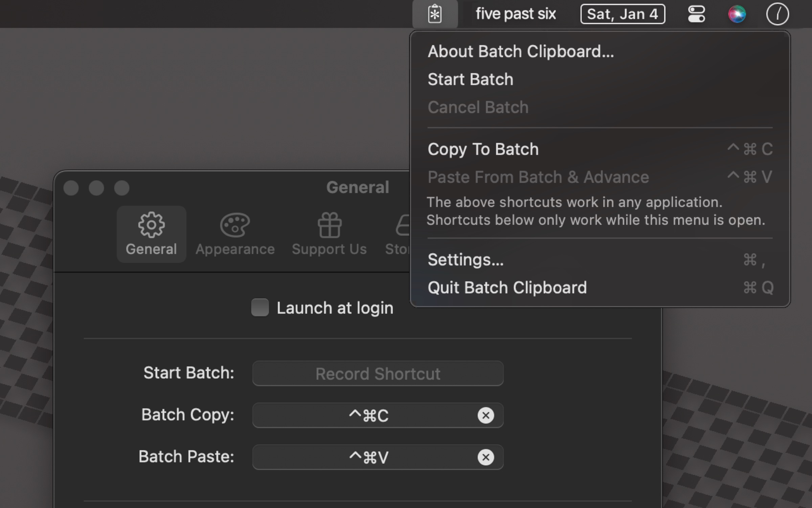The height and width of the screenshot is (508, 812).
Task: Open Control Center in the menu bar
Action: click(x=696, y=14)
